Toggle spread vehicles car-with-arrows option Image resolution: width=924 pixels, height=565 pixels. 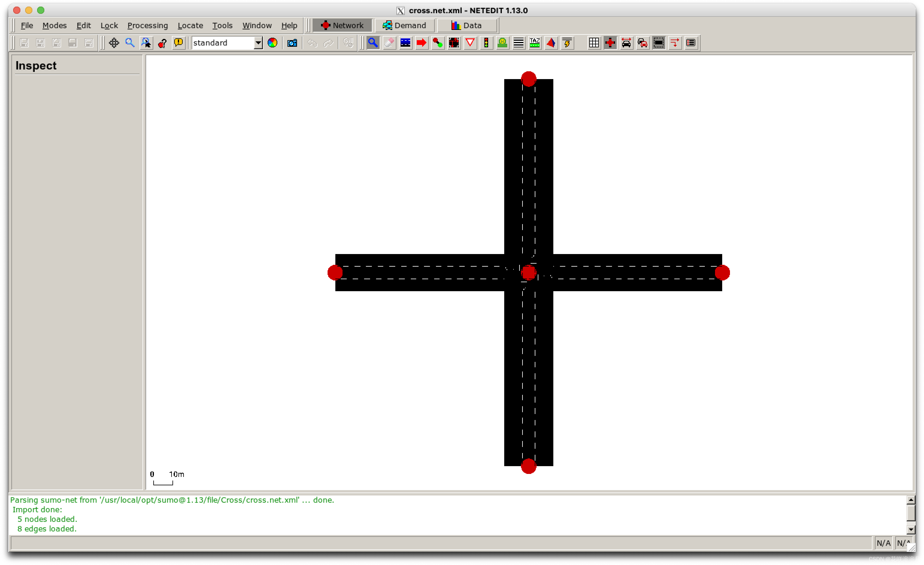click(x=626, y=43)
